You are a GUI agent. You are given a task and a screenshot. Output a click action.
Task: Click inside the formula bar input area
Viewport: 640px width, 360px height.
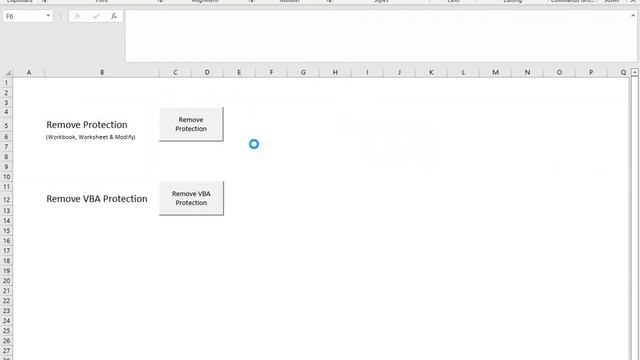pyautogui.click(x=378, y=36)
